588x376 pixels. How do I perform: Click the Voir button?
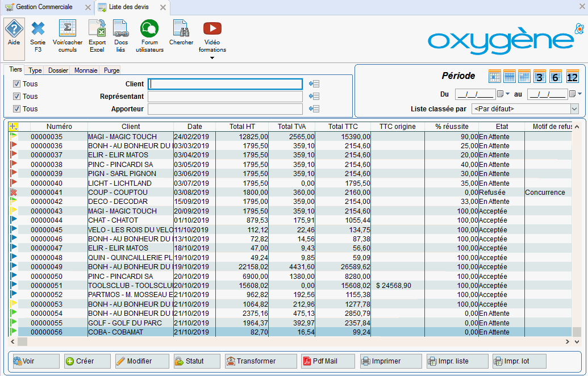36,361
